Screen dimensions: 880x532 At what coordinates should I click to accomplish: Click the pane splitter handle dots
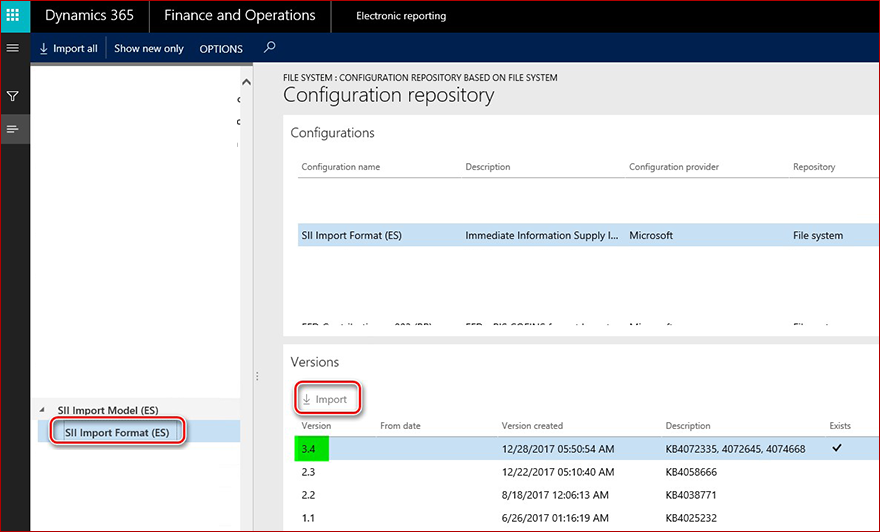click(257, 376)
